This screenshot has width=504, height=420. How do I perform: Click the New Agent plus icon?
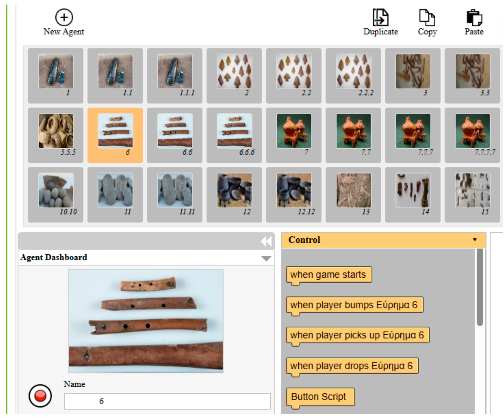click(64, 17)
